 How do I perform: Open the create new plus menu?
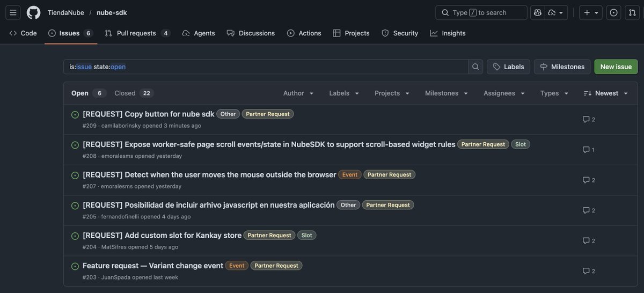(x=591, y=12)
